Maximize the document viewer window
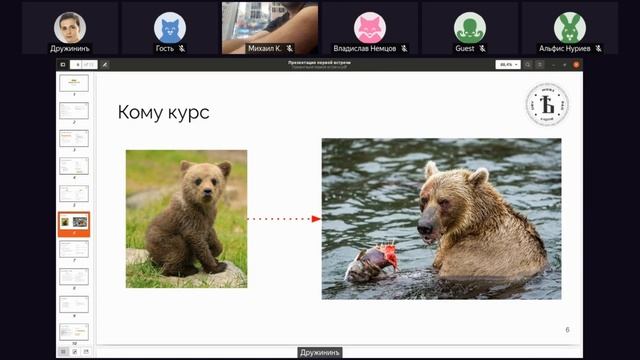This screenshot has height=360, width=640. (565, 64)
